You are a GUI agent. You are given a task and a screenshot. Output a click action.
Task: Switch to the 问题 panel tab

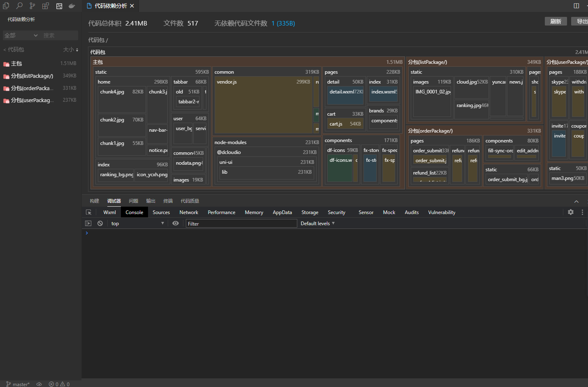point(133,201)
